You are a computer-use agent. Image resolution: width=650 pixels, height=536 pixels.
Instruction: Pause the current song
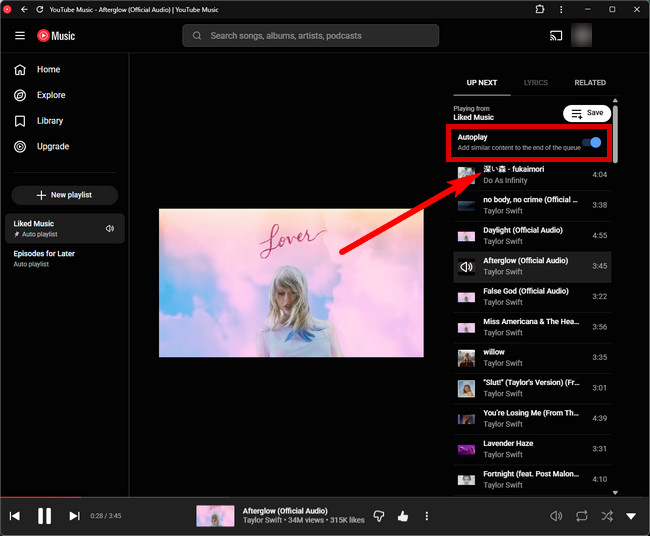44,516
